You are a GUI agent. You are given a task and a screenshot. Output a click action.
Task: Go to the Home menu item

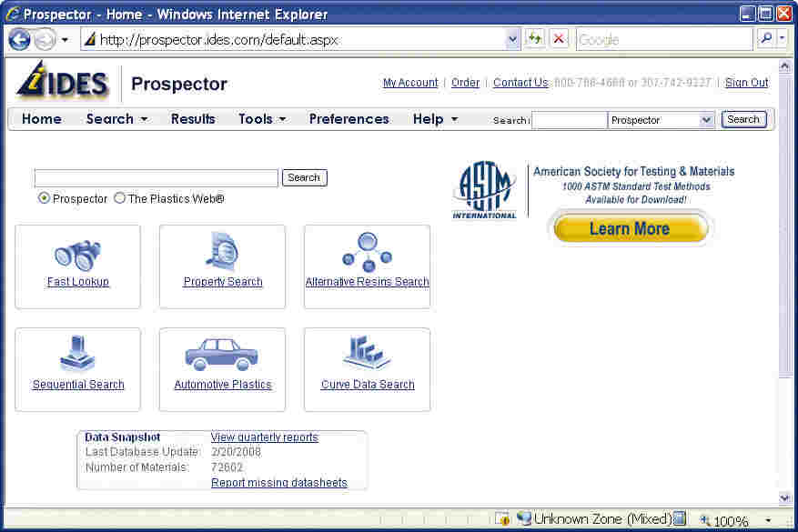point(42,119)
